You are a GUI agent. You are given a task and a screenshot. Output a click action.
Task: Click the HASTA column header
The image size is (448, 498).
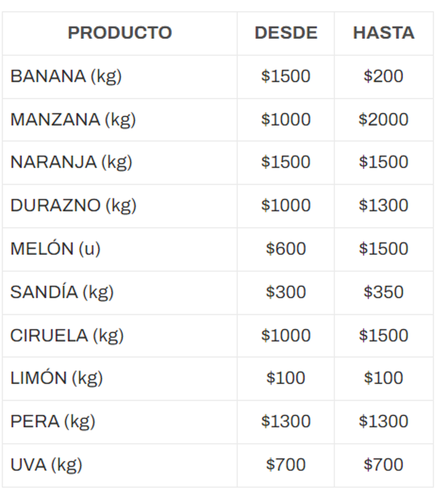click(x=384, y=33)
